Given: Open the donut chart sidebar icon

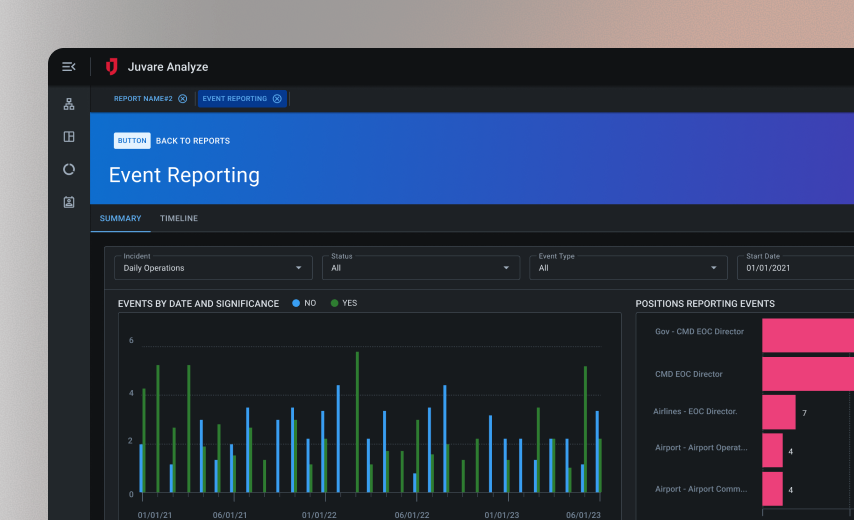Looking at the screenshot, I should tap(69, 169).
